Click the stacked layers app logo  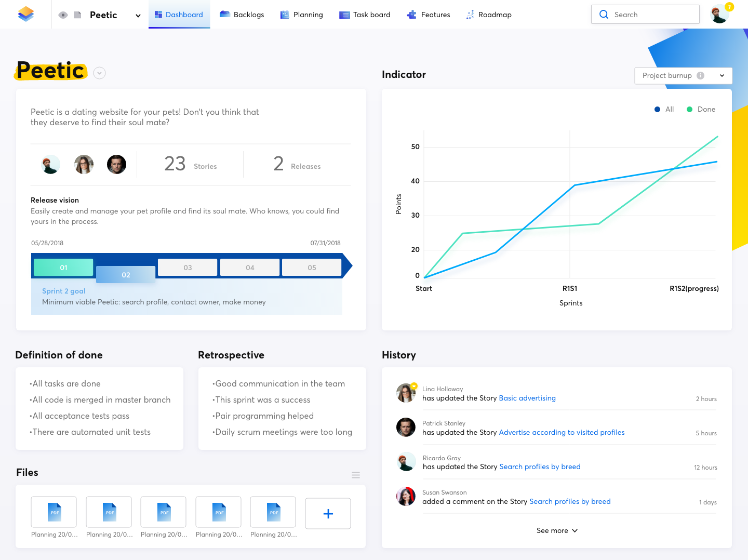pos(25,14)
